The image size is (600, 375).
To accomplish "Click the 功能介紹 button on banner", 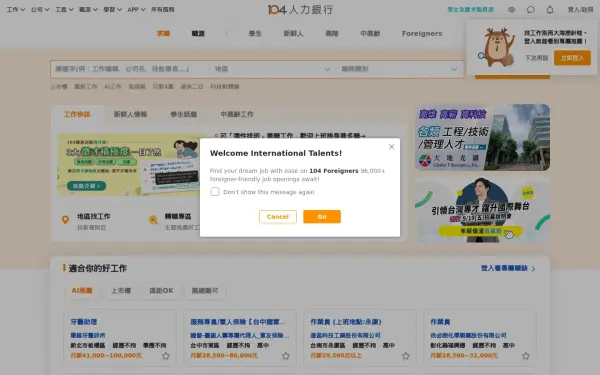I will coord(86,186).
